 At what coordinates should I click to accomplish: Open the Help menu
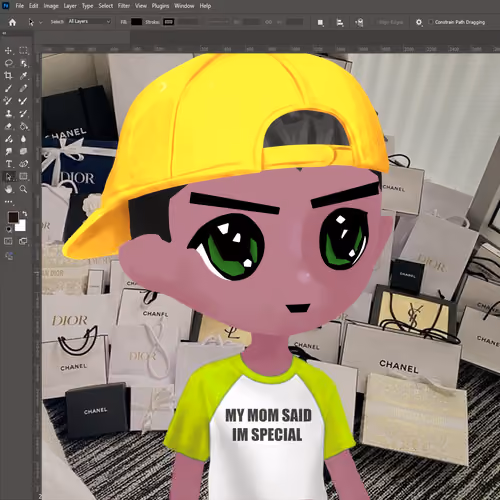click(205, 6)
